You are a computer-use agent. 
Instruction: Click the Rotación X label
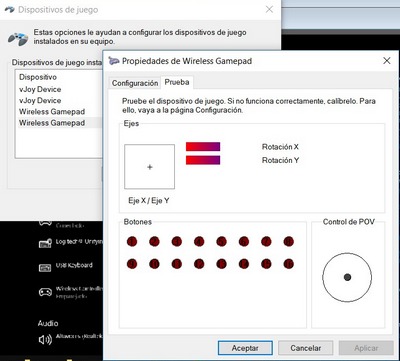click(x=280, y=147)
